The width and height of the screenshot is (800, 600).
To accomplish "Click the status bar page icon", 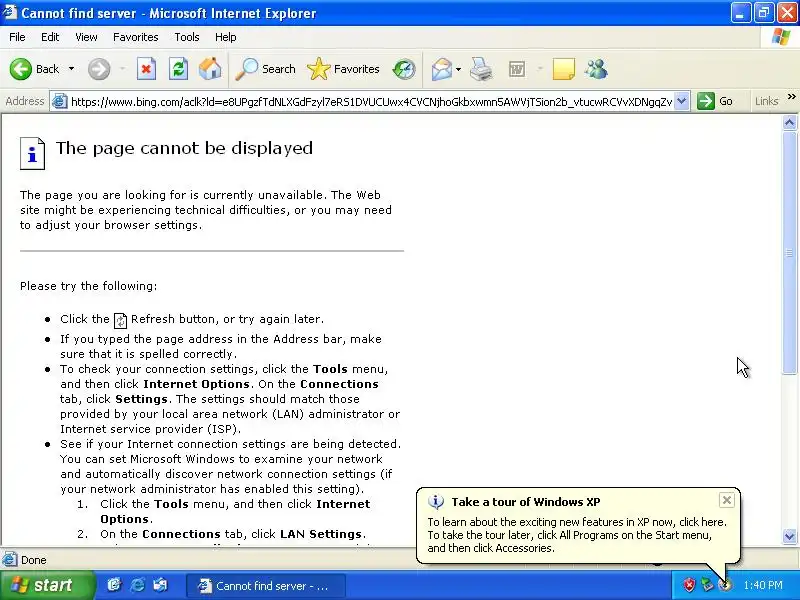I will [9, 560].
